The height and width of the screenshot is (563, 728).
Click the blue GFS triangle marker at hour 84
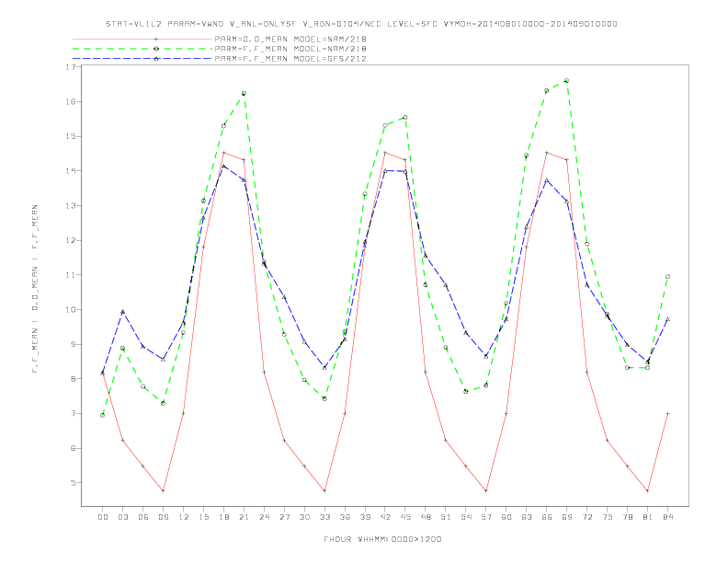(667, 319)
